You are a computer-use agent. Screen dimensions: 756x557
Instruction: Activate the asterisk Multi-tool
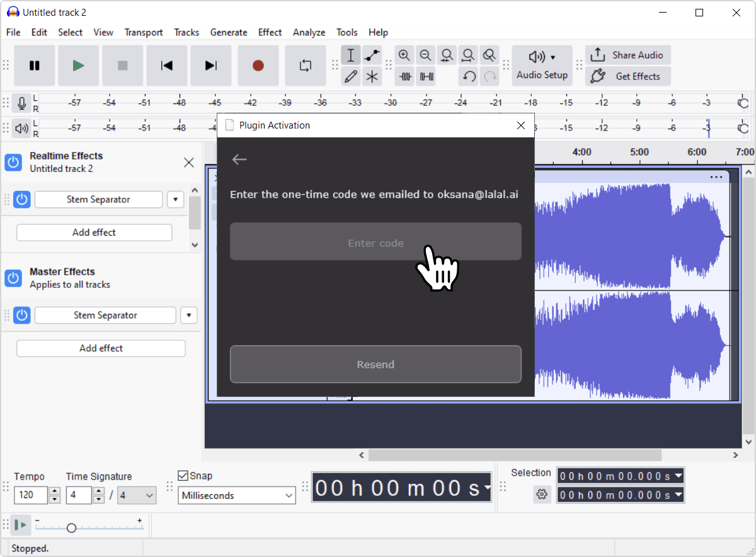coord(372,77)
